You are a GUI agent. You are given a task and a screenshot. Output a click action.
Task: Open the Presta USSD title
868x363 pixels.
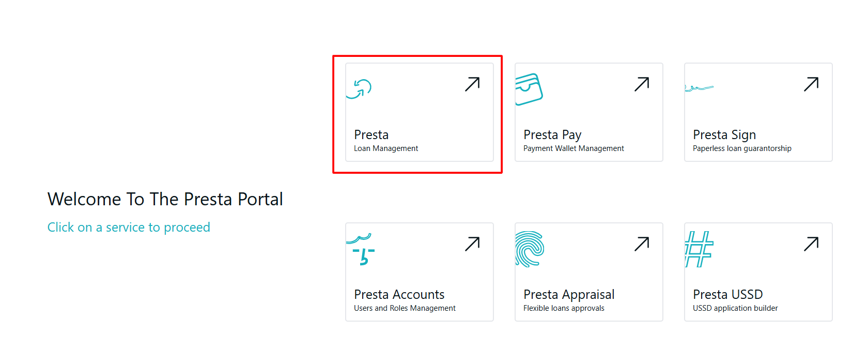tap(727, 295)
